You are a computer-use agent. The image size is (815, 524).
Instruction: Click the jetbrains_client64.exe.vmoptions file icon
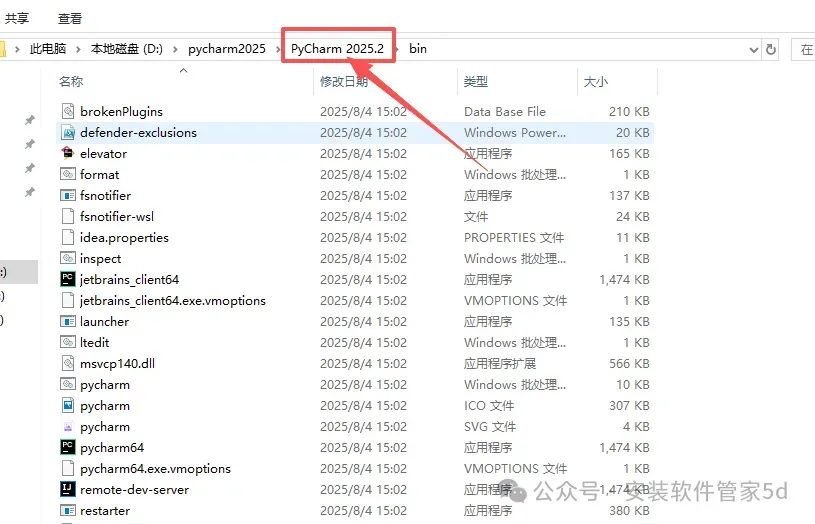coord(68,300)
